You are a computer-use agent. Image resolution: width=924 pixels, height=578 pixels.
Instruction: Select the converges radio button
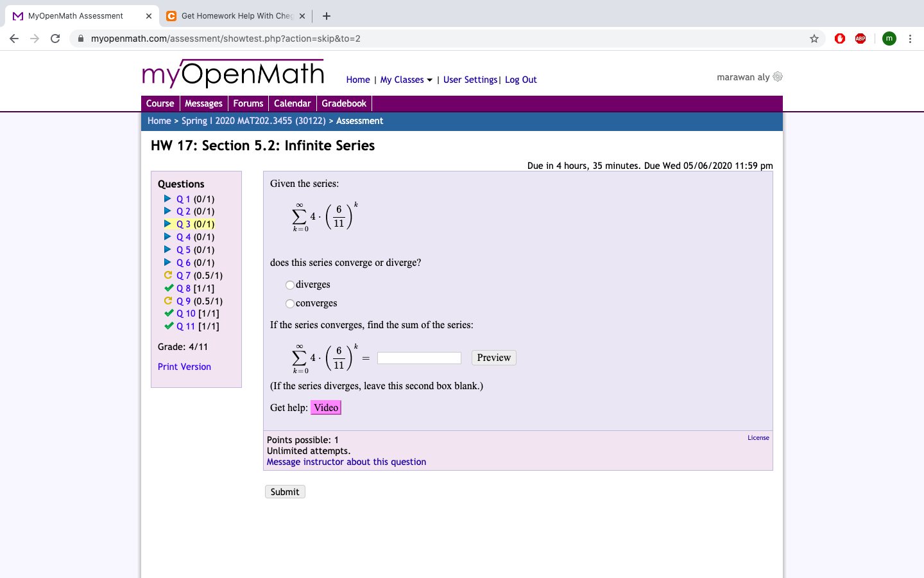pos(289,303)
